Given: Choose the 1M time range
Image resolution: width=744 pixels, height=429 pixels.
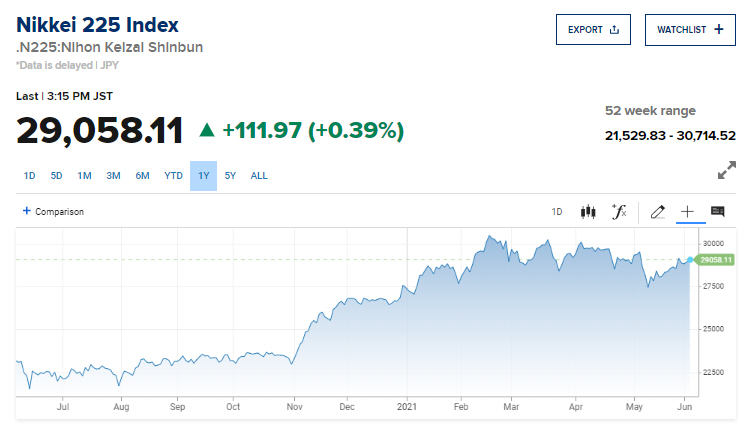Looking at the screenshot, I should coord(84,176).
